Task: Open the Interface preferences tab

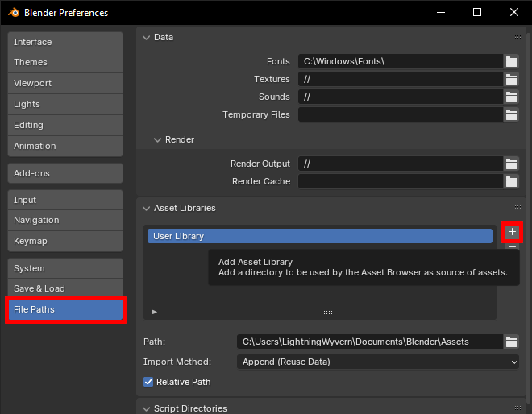Action: (65, 42)
